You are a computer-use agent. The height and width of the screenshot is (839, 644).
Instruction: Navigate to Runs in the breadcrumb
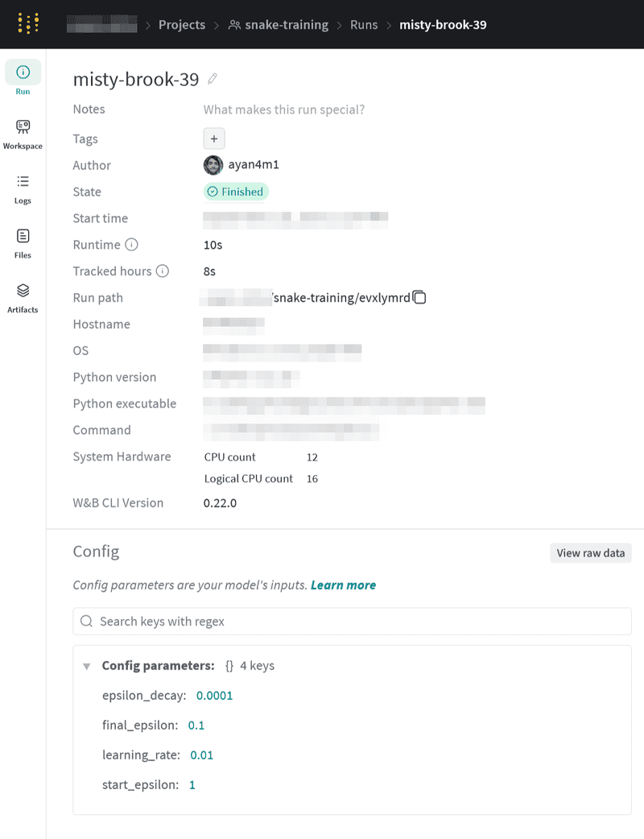364,24
